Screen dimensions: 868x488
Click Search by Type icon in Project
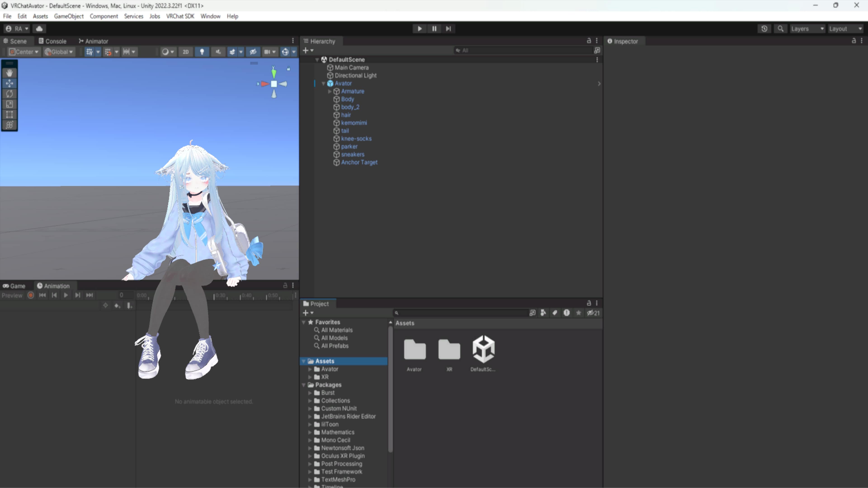pos(543,313)
